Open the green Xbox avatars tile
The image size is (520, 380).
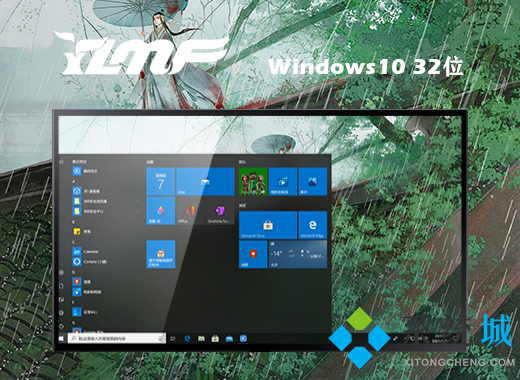253,181
